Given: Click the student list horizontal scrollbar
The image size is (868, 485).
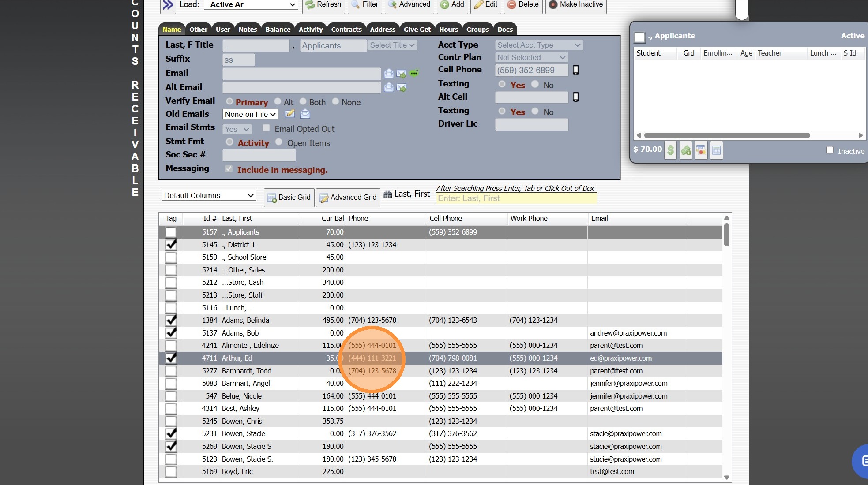Looking at the screenshot, I should coord(726,135).
